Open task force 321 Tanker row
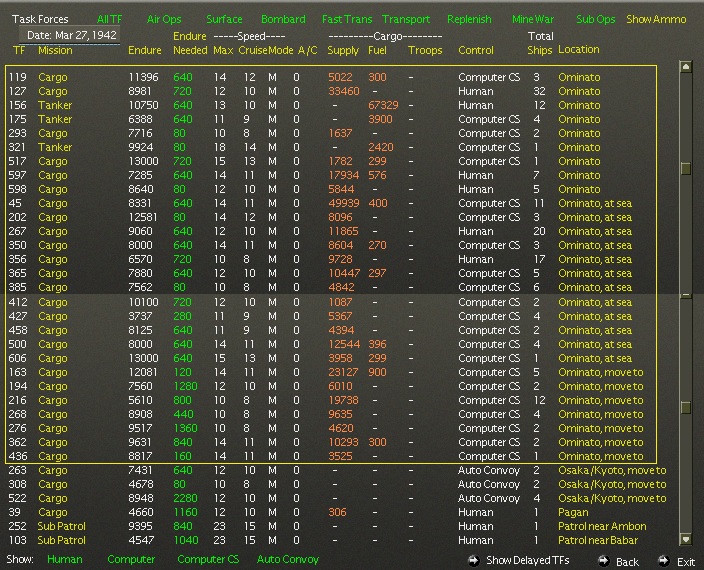The width and height of the screenshot is (704, 570). [x=331, y=147]
